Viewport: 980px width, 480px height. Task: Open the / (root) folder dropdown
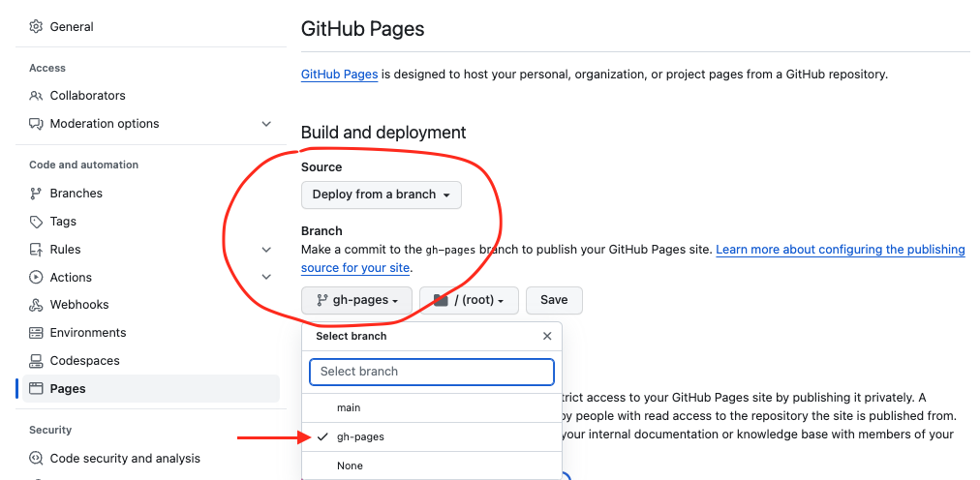469,300
